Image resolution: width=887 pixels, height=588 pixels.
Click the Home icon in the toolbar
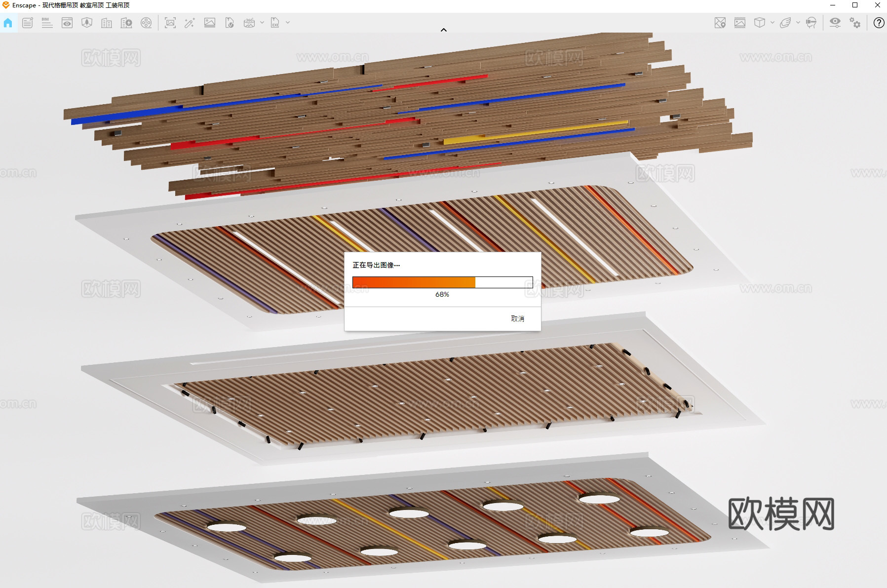8,23
